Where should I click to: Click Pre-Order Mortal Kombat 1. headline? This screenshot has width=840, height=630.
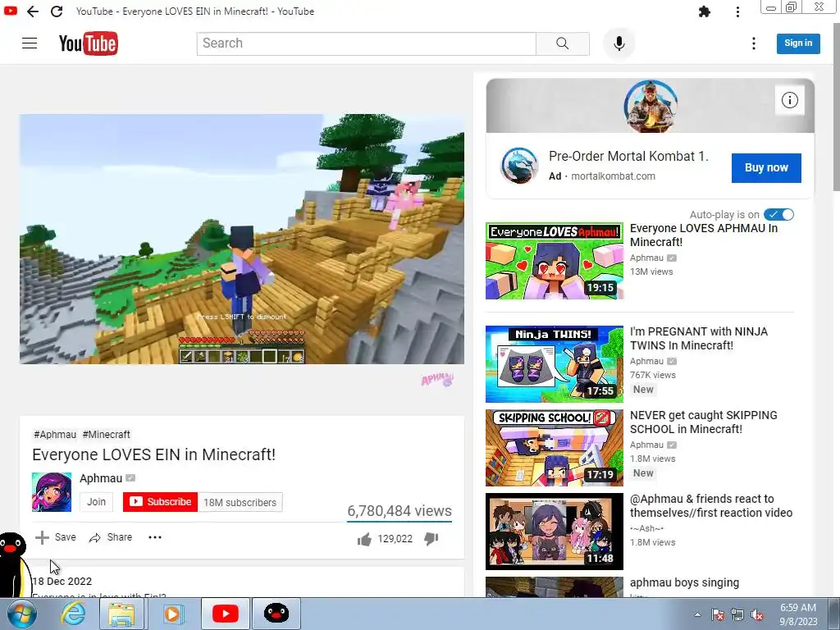[x=628, y=157]
